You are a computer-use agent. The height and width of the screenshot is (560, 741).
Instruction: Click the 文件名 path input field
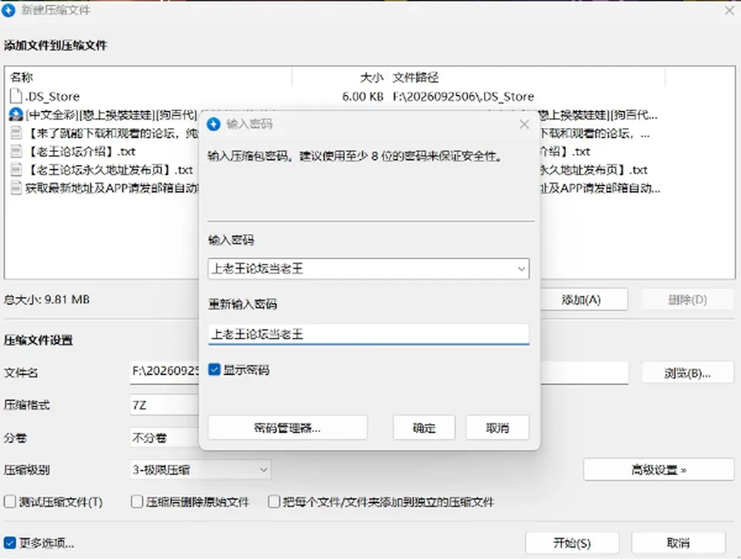tap(379, 373)
